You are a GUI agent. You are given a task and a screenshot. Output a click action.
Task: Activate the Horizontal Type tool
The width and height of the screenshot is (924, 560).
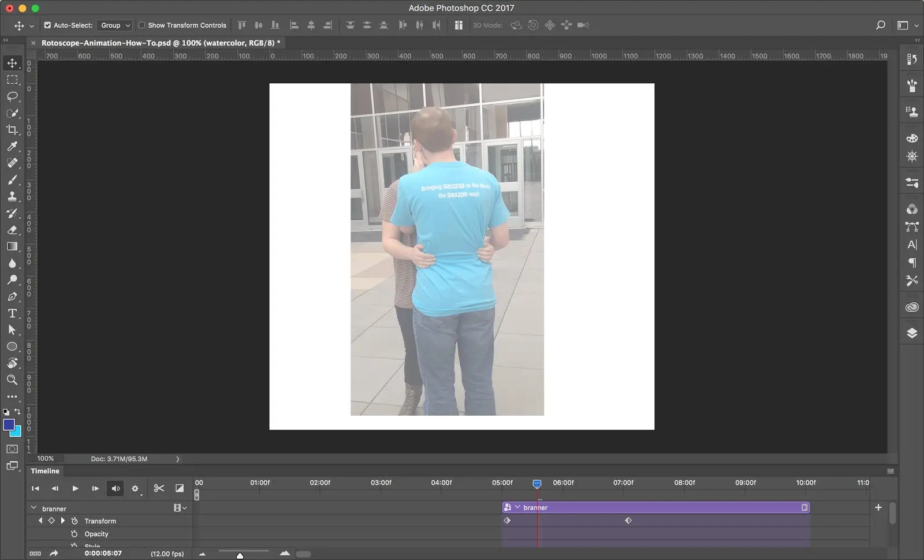(13, 313)
